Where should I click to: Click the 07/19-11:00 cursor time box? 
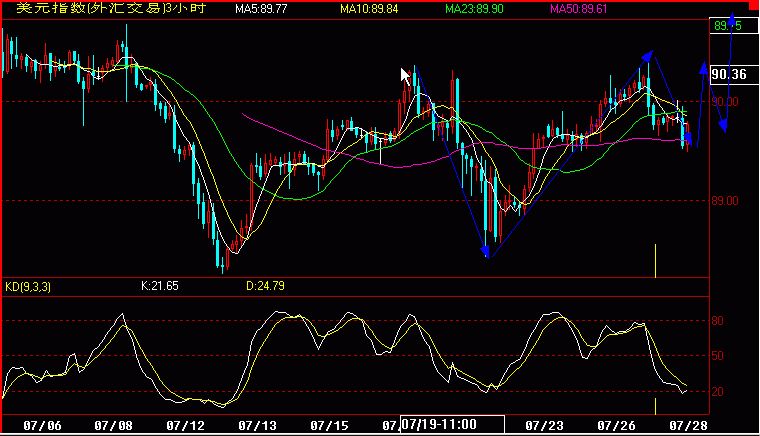[452, 424]
